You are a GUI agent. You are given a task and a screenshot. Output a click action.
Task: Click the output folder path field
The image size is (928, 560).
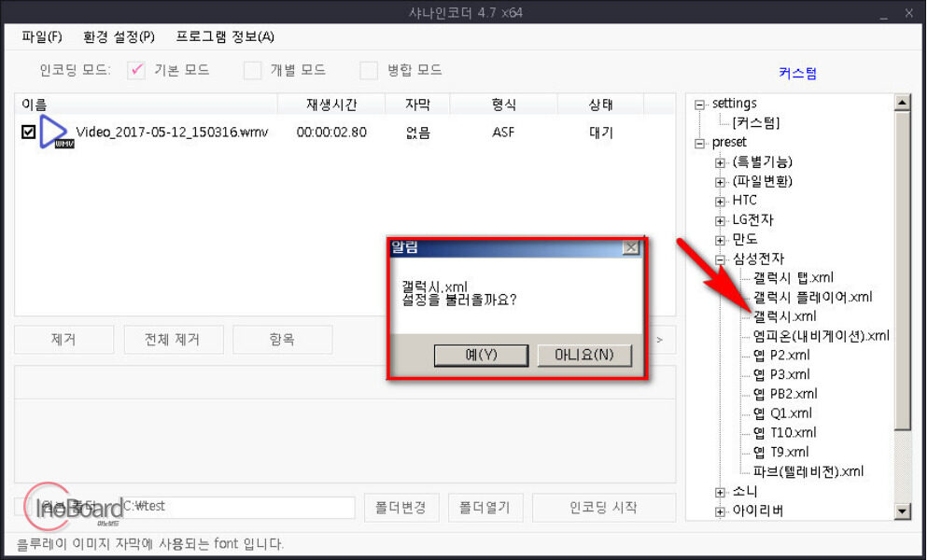[237, 508]
